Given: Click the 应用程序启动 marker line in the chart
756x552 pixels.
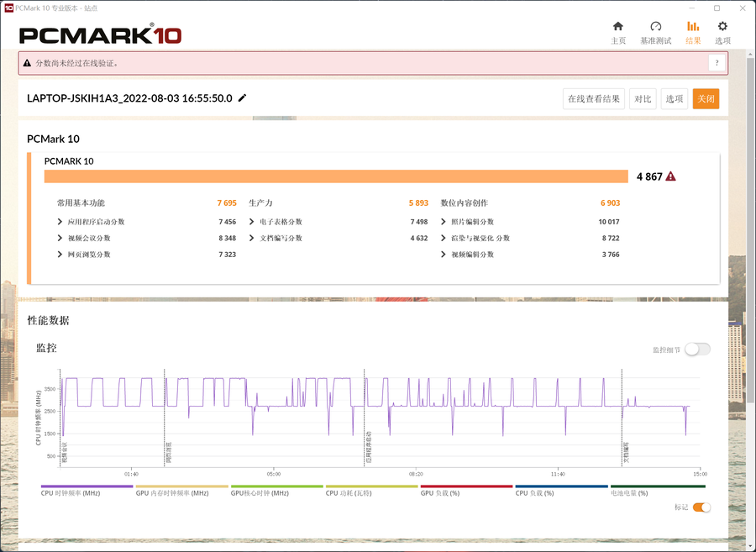Looking at the screenshot, I should pyautogui.click(x=364, y=418).
